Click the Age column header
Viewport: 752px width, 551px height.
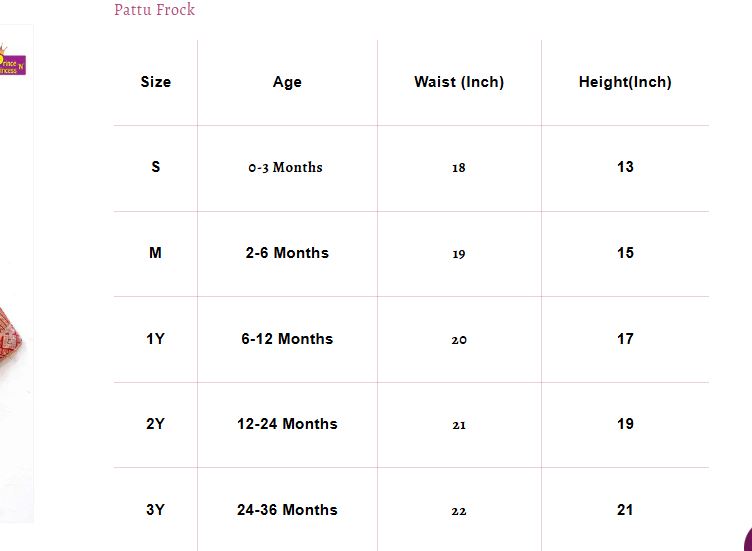click(287, 82)
